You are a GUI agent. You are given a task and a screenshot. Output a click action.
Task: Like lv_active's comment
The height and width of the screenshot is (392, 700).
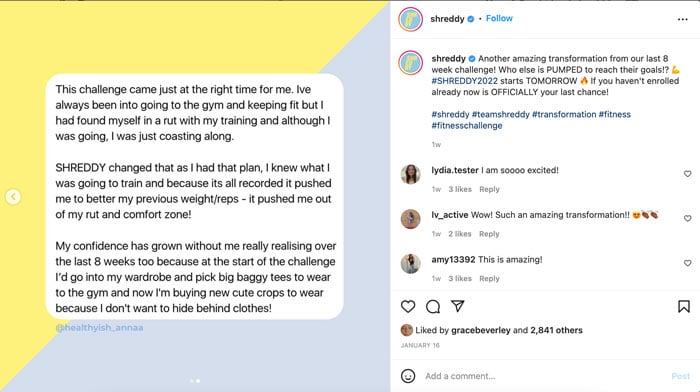tap(688, 218)
